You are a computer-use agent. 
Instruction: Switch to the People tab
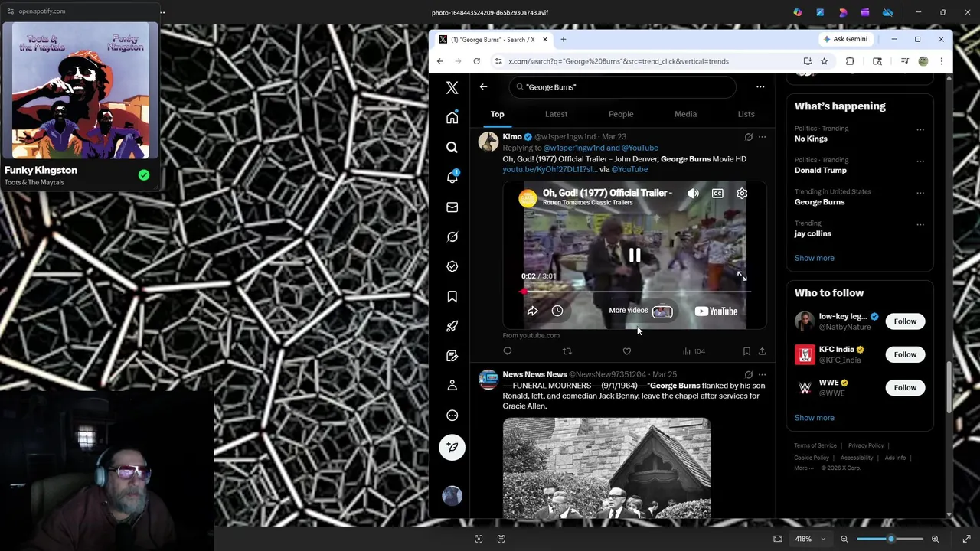pos(621,114)
